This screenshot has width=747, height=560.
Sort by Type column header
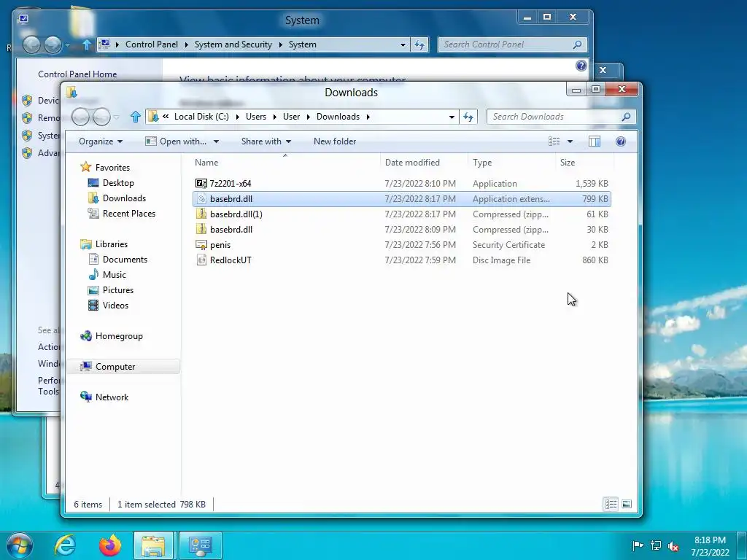511,163
